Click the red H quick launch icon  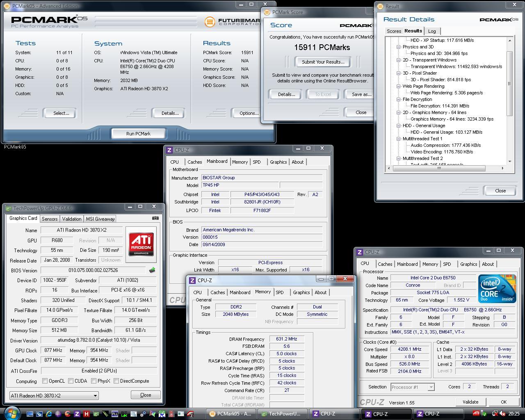(x=87, y=414)
